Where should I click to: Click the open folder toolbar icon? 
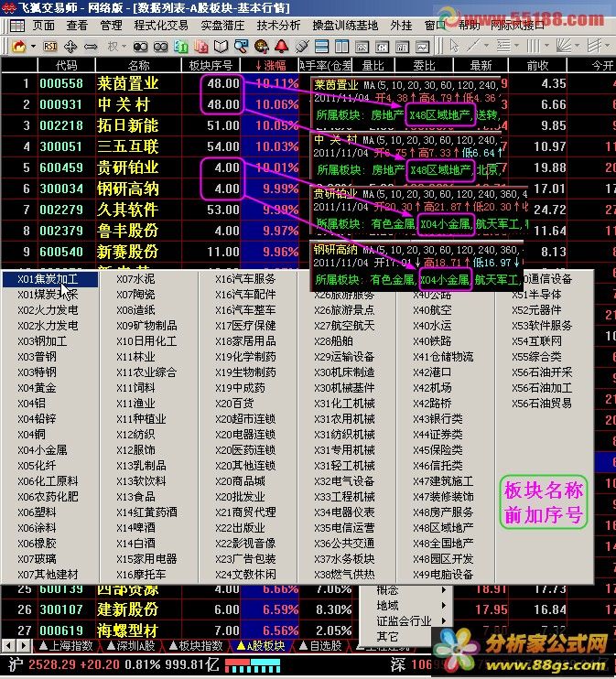[18, 47]
